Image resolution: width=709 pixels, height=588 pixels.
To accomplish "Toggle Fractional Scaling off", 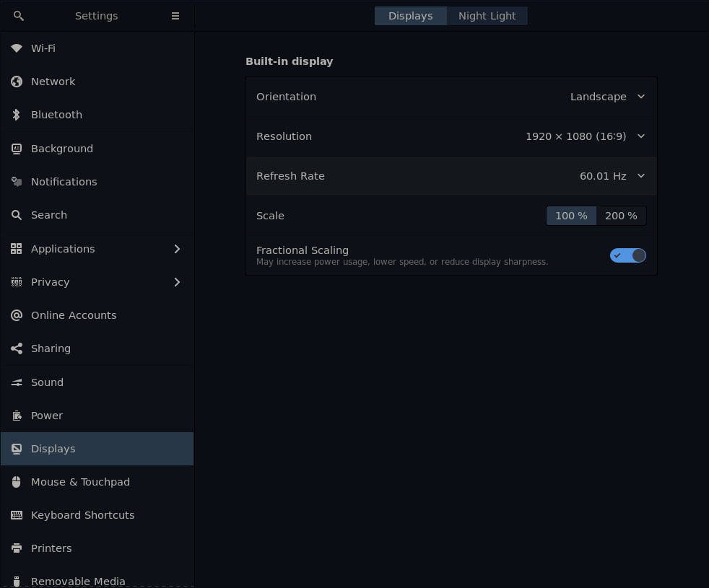I will 627,255.
